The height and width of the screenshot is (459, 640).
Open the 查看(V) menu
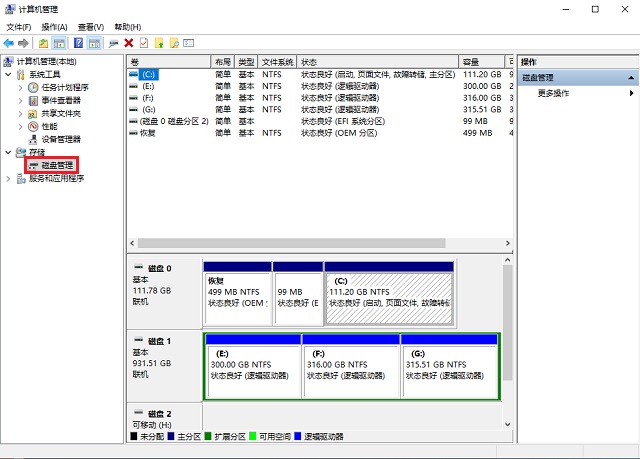coord(91,27)
